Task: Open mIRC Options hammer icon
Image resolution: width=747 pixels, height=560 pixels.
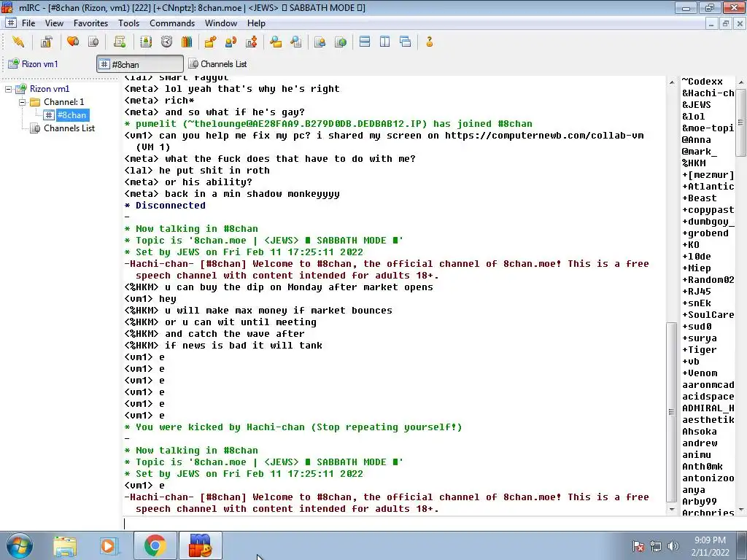Action: [46, 42]
